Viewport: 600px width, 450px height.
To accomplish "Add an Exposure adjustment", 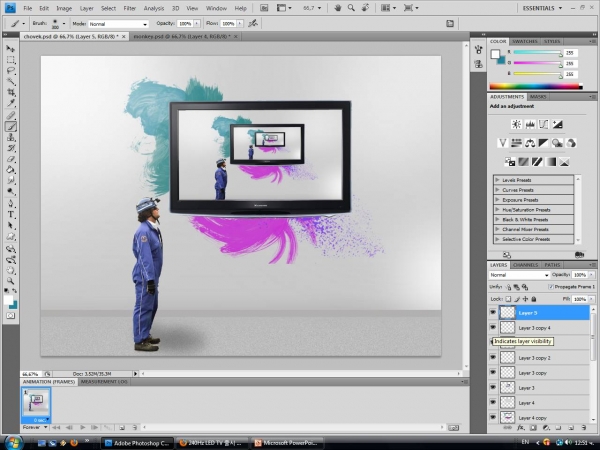I will point(557,124).
